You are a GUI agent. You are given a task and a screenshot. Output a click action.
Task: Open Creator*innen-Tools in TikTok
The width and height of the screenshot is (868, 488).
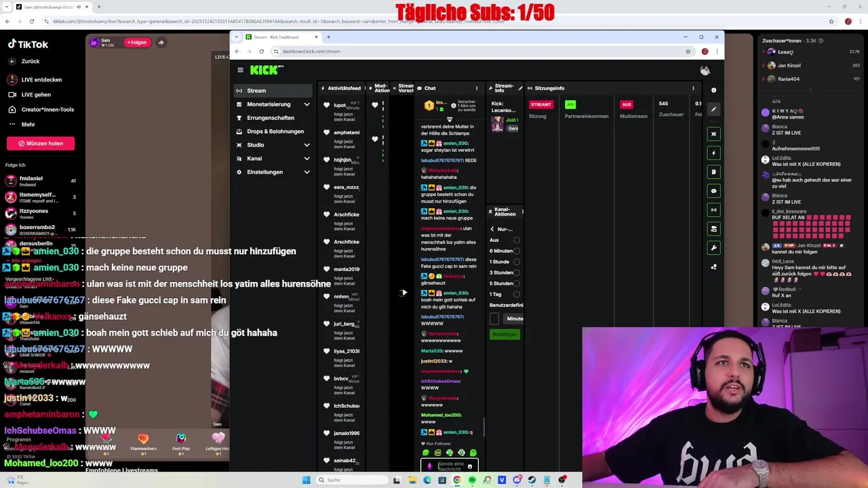coord(41,109)
